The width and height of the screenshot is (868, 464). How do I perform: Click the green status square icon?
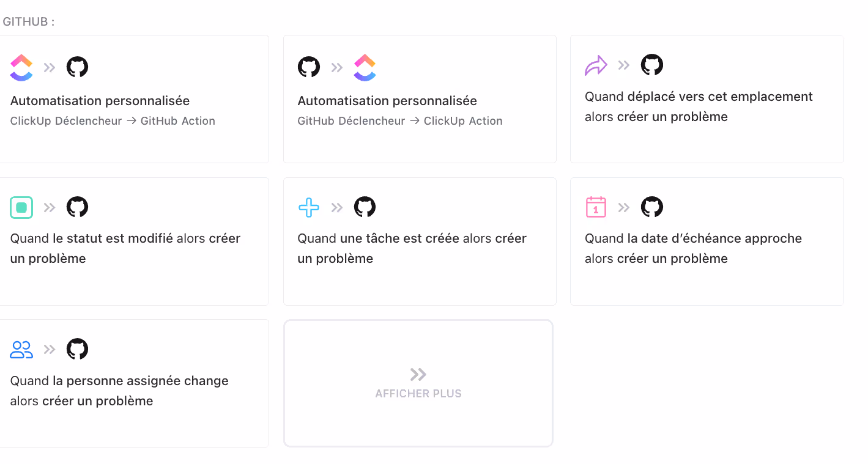(21, 207)
